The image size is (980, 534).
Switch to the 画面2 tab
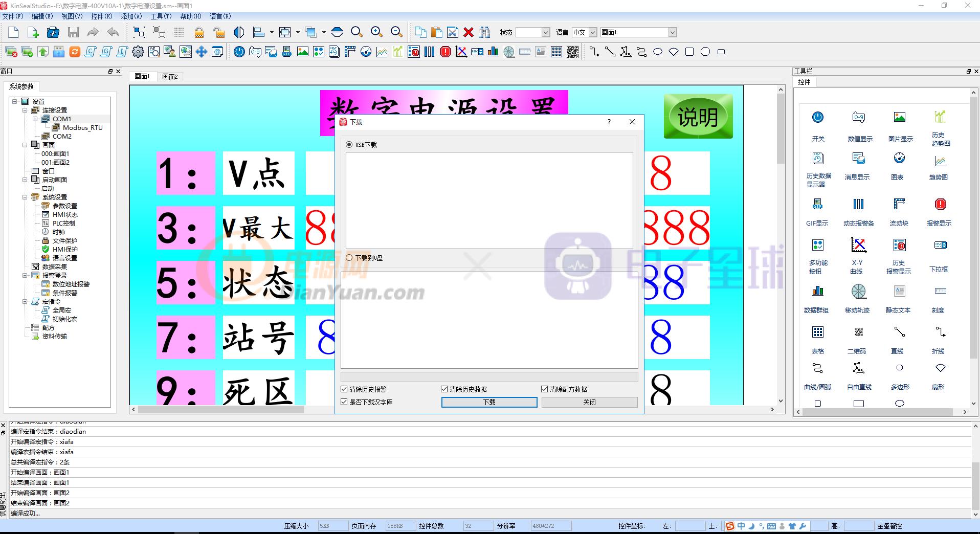click(170, 76)
